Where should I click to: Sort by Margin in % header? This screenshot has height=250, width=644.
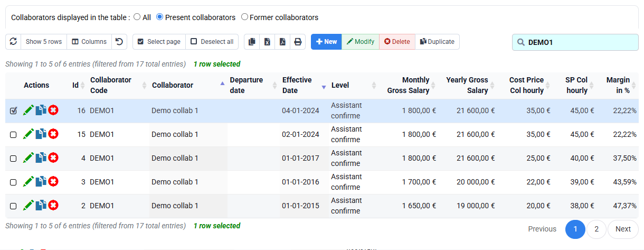coord(619,85)
